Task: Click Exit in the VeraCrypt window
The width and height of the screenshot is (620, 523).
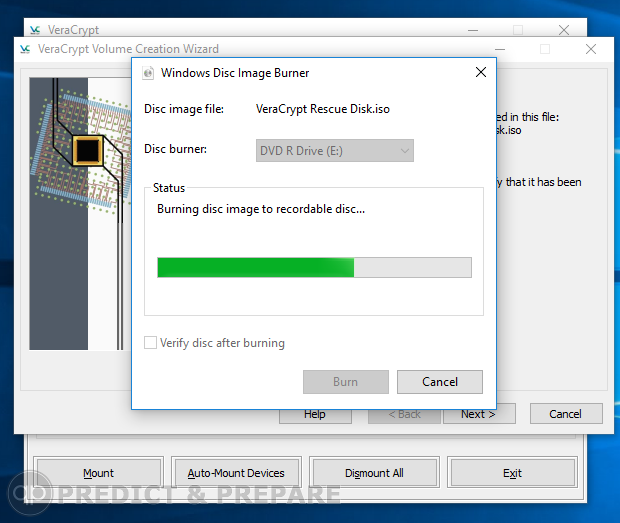Action: click(512, 473)
